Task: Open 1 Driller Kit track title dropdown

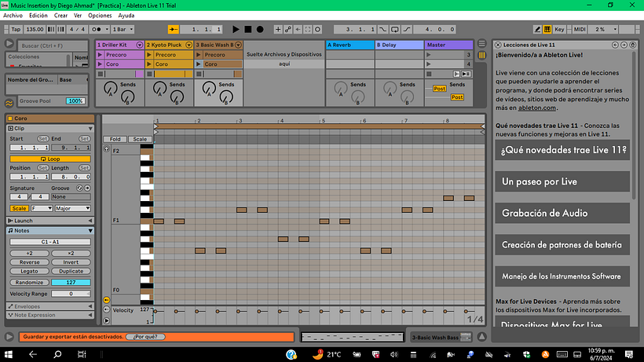Action: [x=140, y=45]
